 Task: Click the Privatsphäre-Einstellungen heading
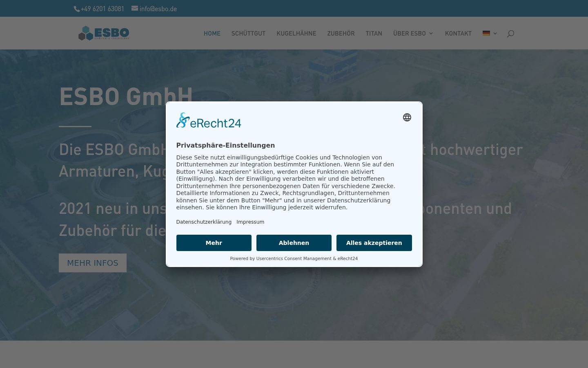pos(225,145)
